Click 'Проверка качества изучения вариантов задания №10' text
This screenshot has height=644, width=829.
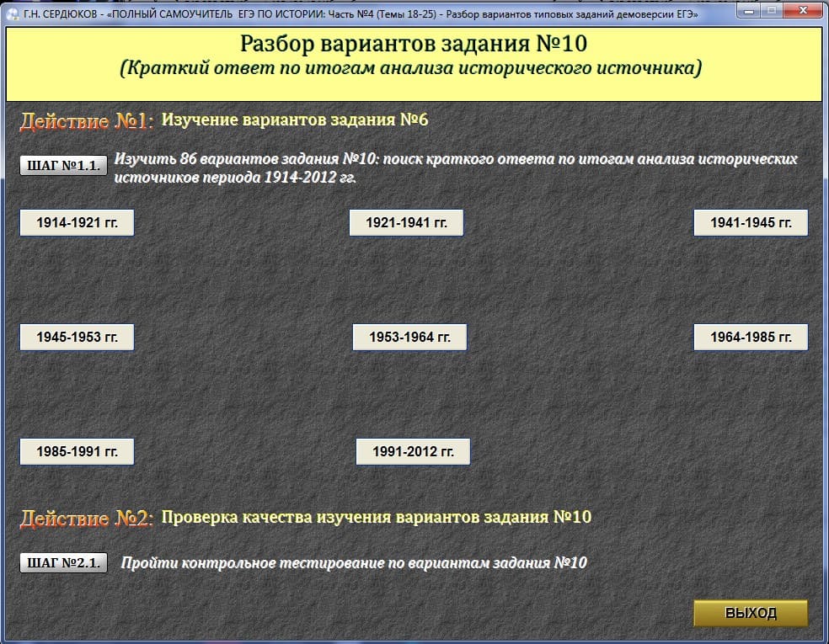coord(376,517)
